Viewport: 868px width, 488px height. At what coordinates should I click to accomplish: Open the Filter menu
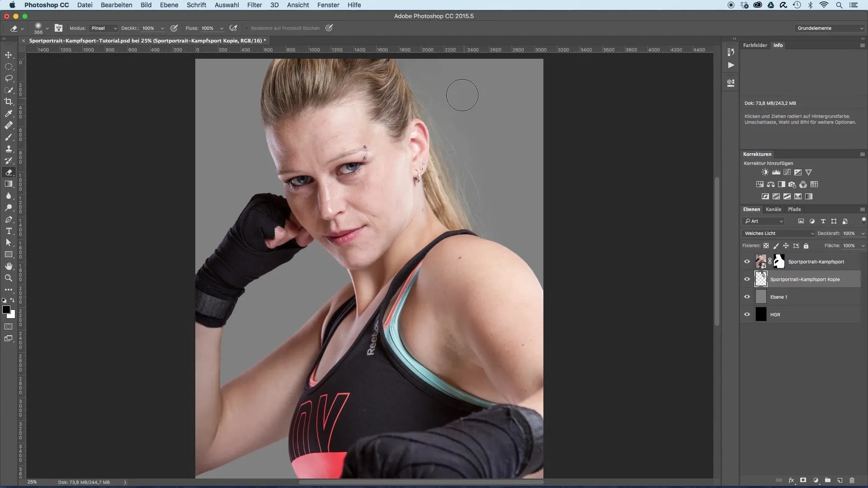click(254, 5)
